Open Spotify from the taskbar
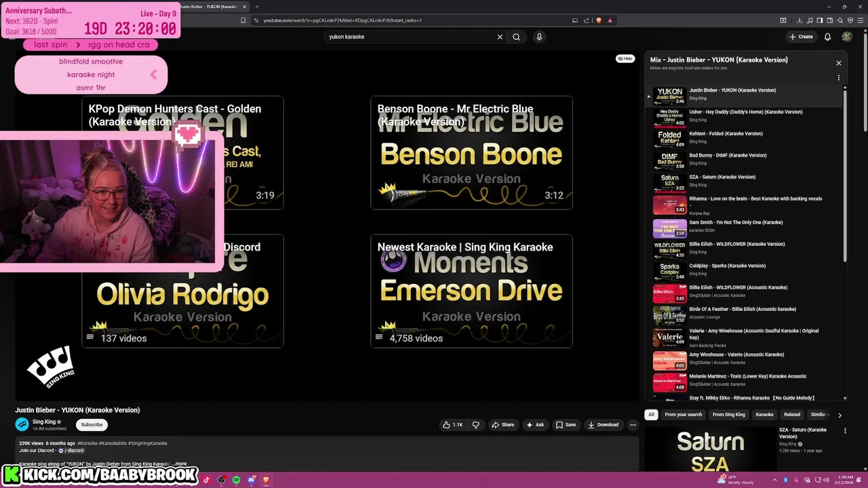The height and width of the screenshot is (488, 868). pyautogui.click(x=236, y=480)
